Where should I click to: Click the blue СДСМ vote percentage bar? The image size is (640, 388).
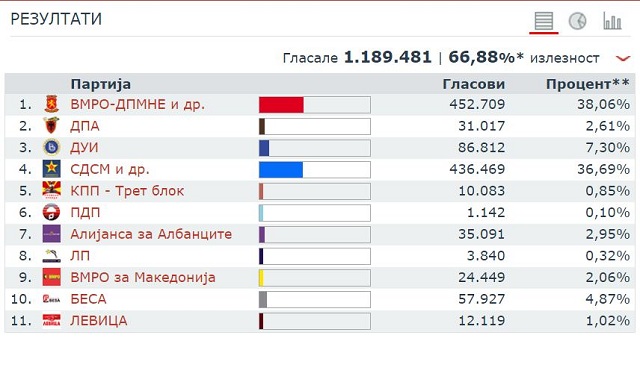(281, 170)
